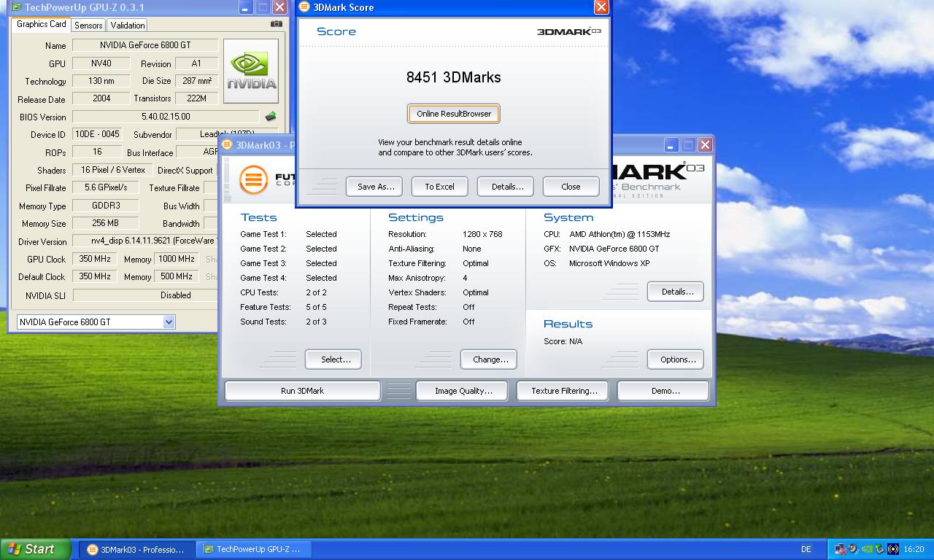Click the Safely Remove Hardware tray icon
This screenshot has height=560, width=934.
[x=880, y=549]
